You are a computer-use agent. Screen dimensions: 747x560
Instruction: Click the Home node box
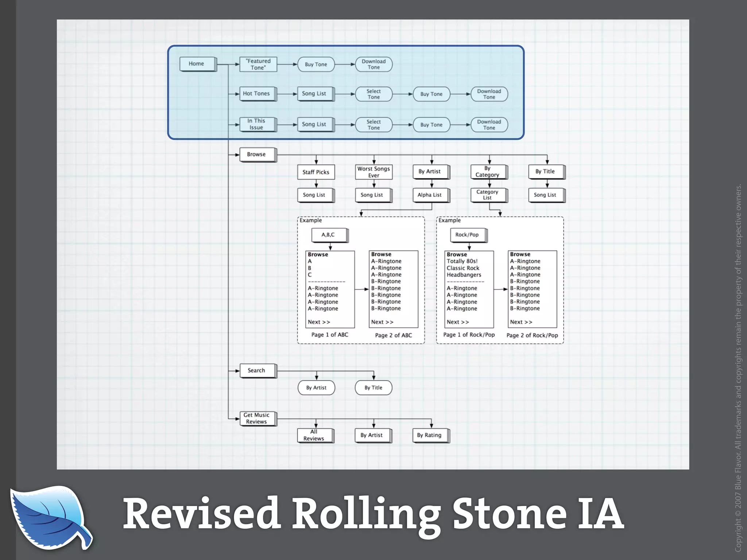tap(197, 64)
